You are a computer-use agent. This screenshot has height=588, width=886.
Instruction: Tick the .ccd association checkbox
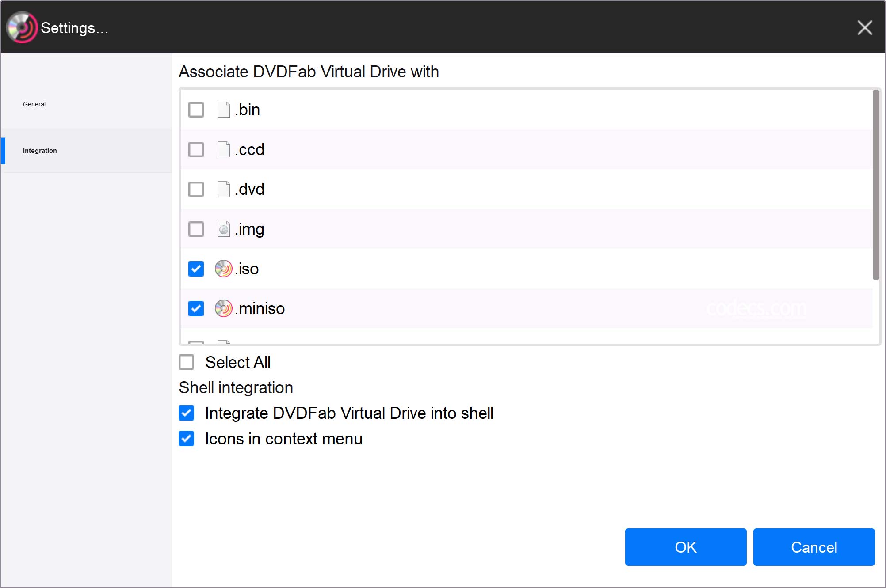tap(196, 149)
